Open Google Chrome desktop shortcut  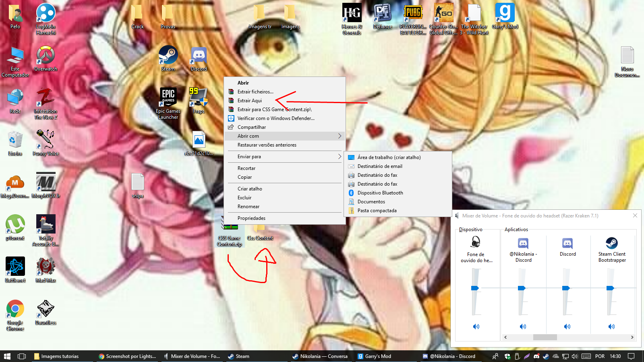tap(15, 315)
